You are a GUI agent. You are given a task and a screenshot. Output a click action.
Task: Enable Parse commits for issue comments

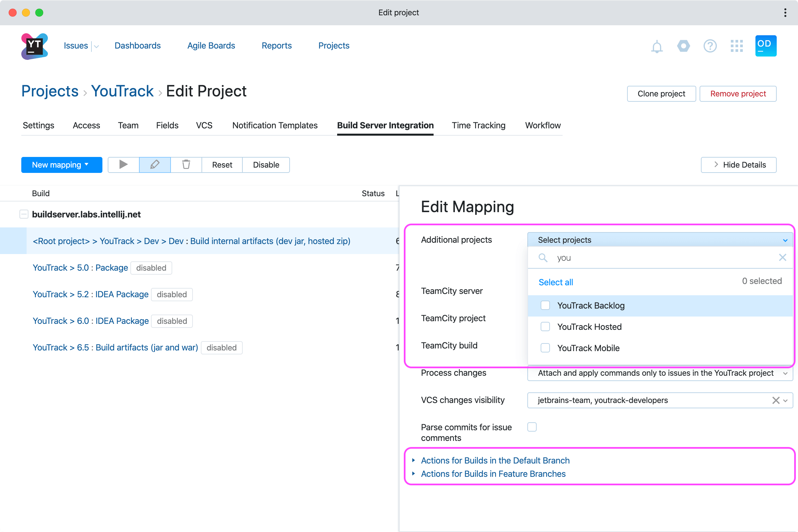(532, 427)
